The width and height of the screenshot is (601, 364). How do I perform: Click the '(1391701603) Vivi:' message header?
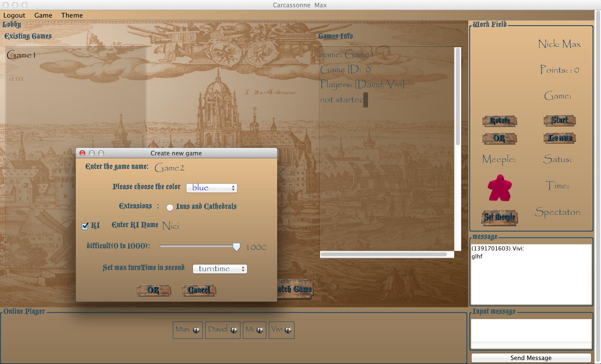pyautogui.click(x=498, y=249)
